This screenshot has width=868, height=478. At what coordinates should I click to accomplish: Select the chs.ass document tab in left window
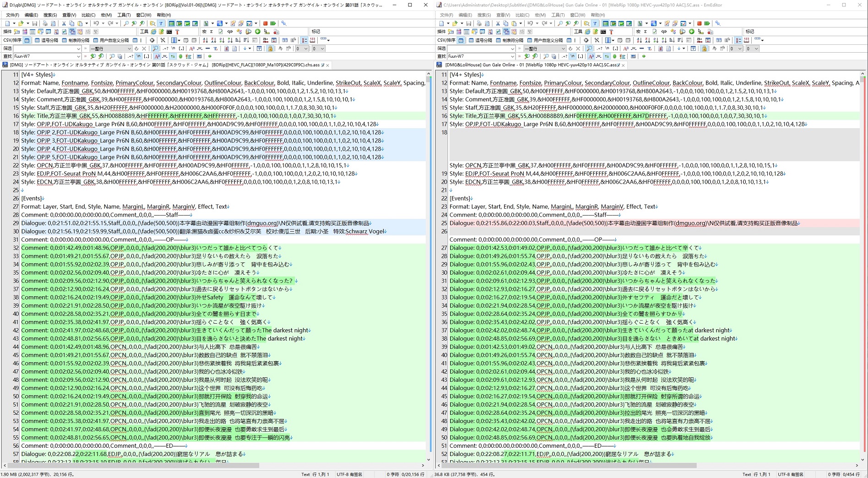click(x=165, y=65)
